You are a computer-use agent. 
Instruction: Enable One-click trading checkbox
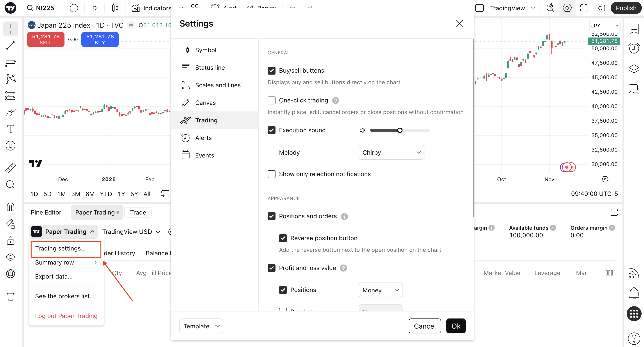point(272,100)
